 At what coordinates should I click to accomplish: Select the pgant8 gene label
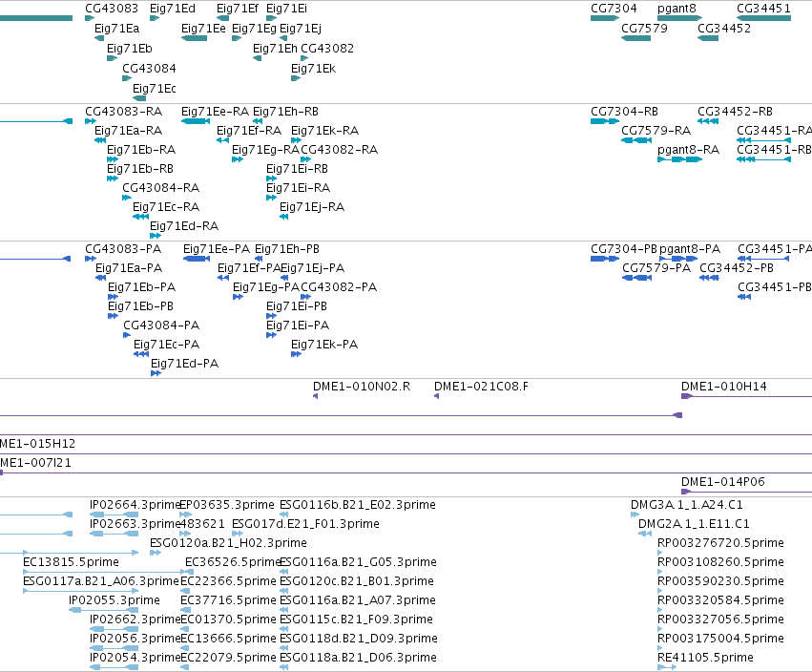click(x=677, y=9)
